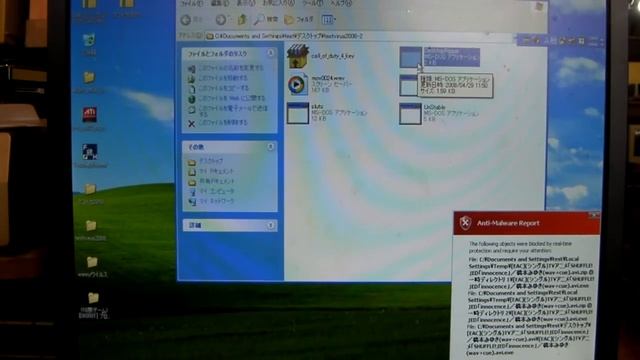The width and height of the screenshot is (640, 360).
Task: Open the ファイル menu
Action: [191, 3]
